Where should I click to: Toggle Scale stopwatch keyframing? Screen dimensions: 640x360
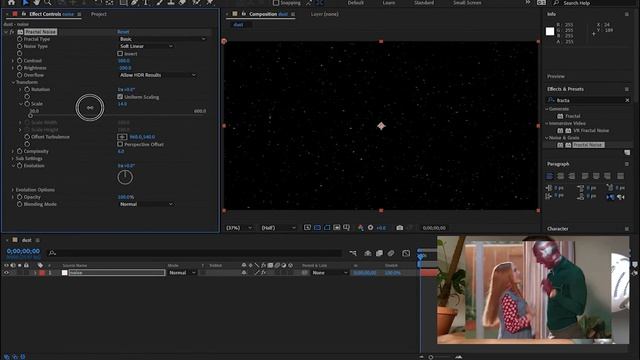pos(27,104)
